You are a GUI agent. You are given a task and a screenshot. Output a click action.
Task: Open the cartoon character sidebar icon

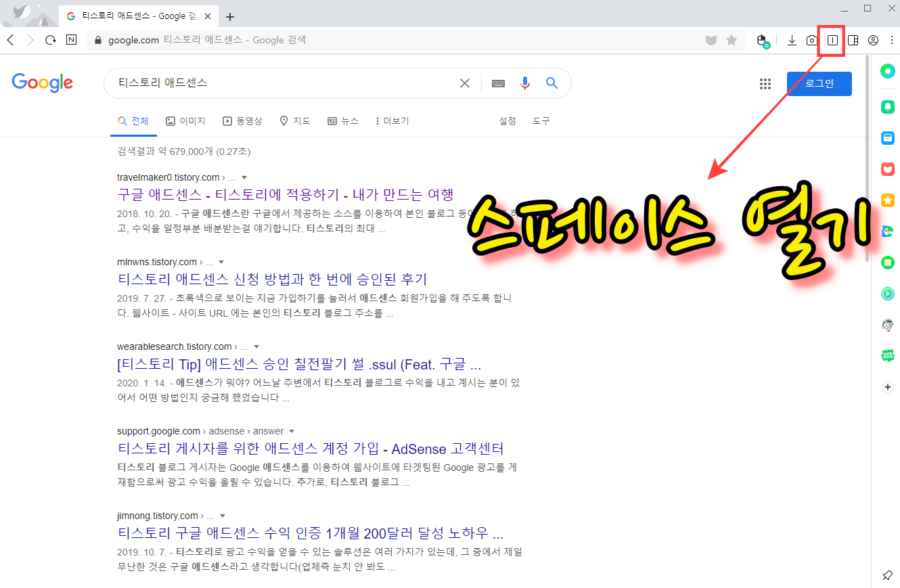[x=888, y=325]
